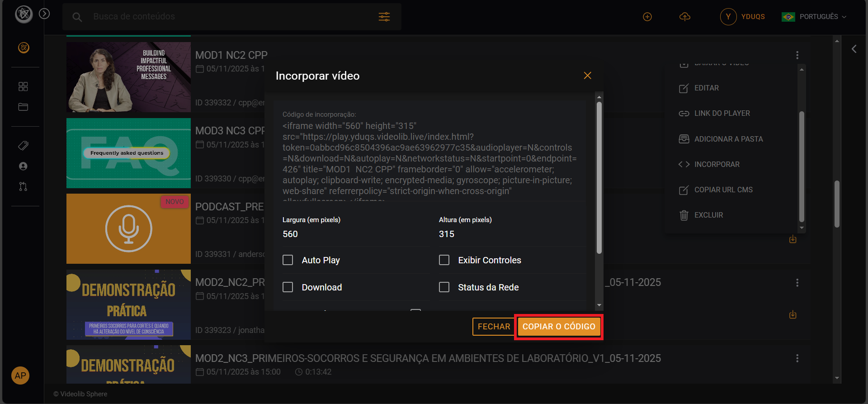Click the Largura width input field

tap(355, 234)
